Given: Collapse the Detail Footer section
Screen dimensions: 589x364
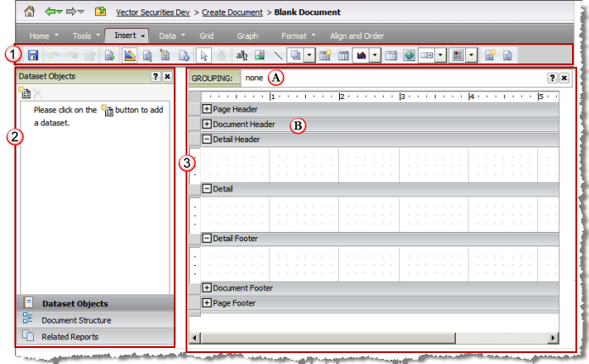Looking at the screenshot, I should click(207, 238).
